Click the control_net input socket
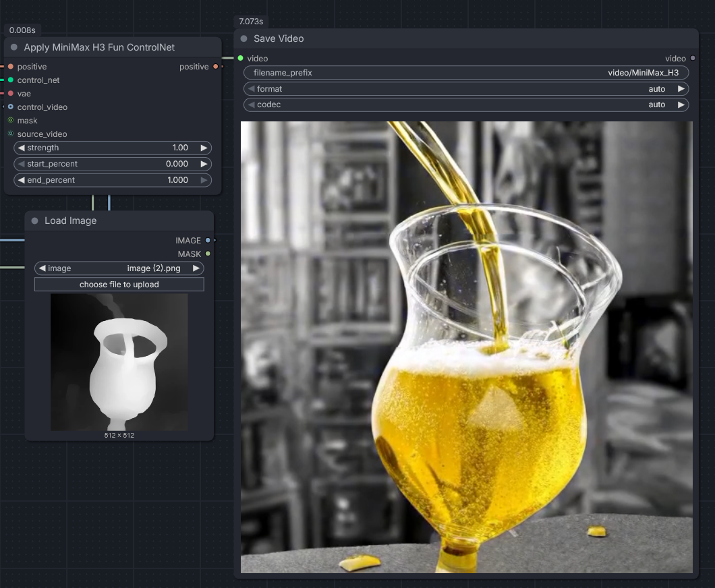The height and width of the screenshot is (588, 715). [x=11, y=80]
